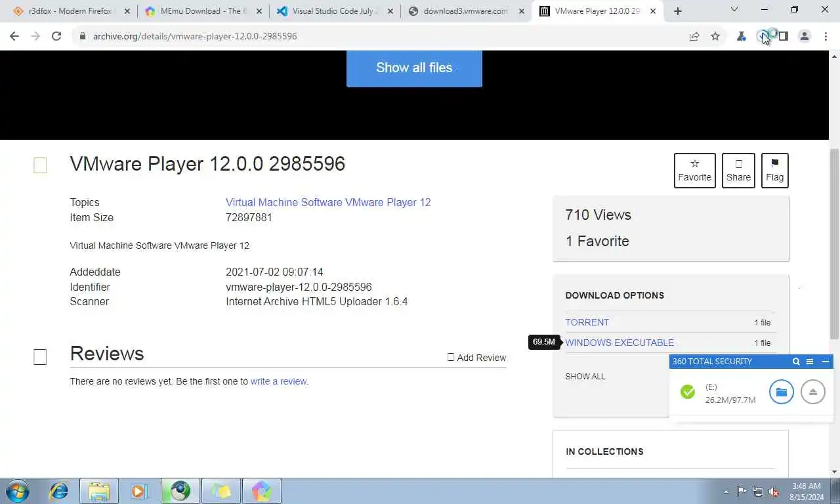
Task: Flag this archive item
Action: click(774, 170)
